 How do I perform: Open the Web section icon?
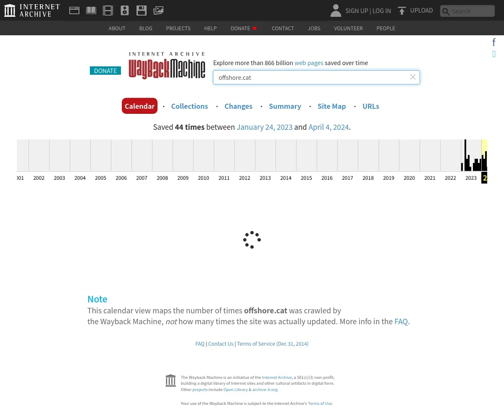pyautogui.click(x=74, y=10)
